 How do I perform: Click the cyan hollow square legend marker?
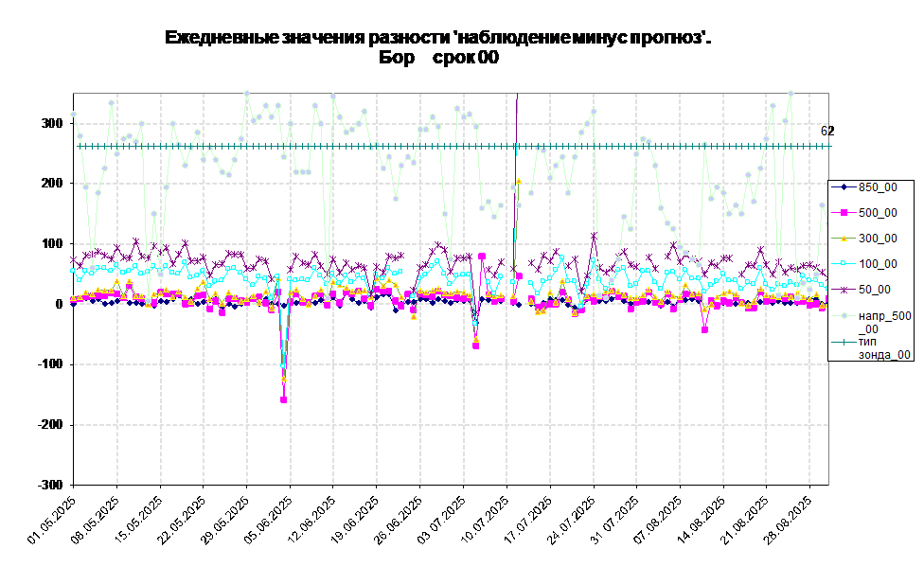(x=844, y=264)
